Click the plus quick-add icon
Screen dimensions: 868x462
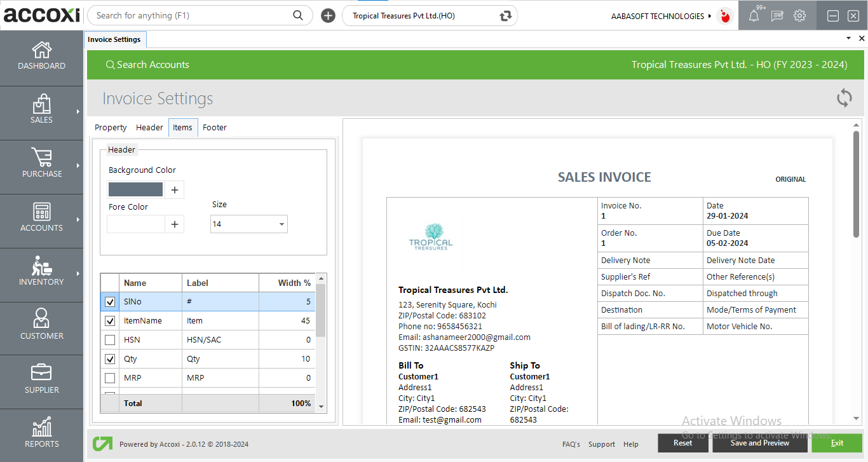[328, 16]
